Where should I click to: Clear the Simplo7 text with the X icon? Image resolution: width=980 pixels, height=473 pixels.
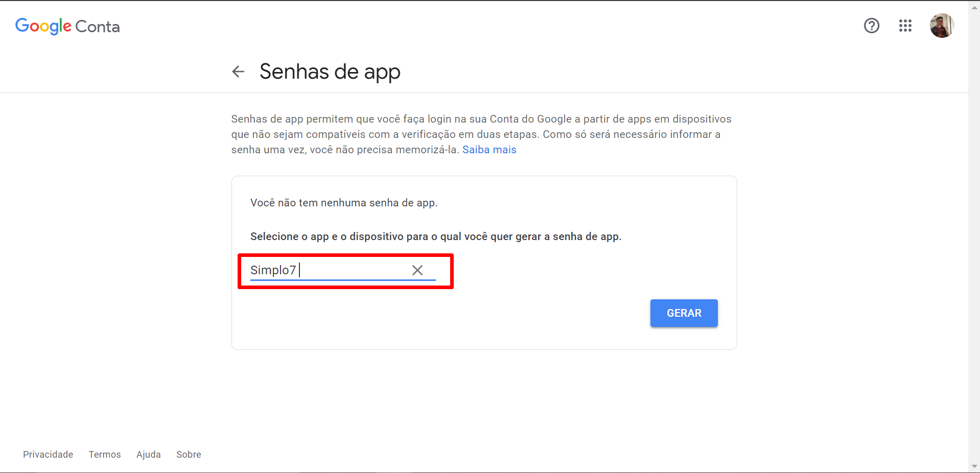click(417, 270)
